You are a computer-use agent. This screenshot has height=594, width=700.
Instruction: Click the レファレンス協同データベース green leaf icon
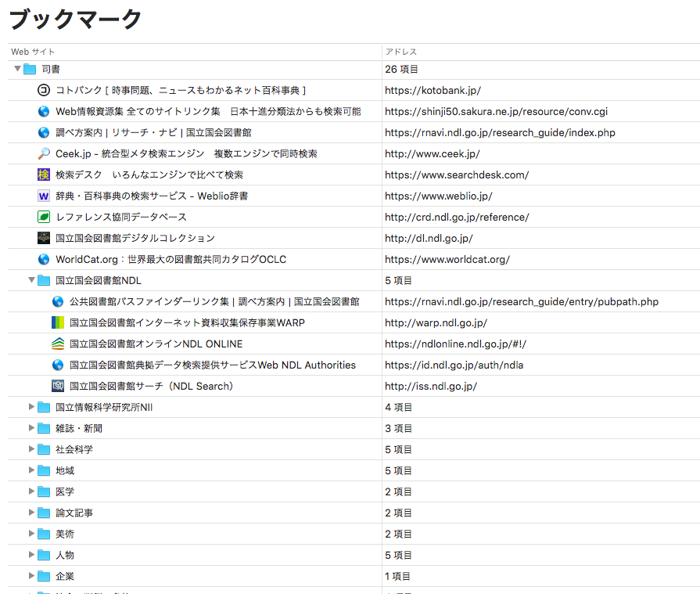point(43,217)
